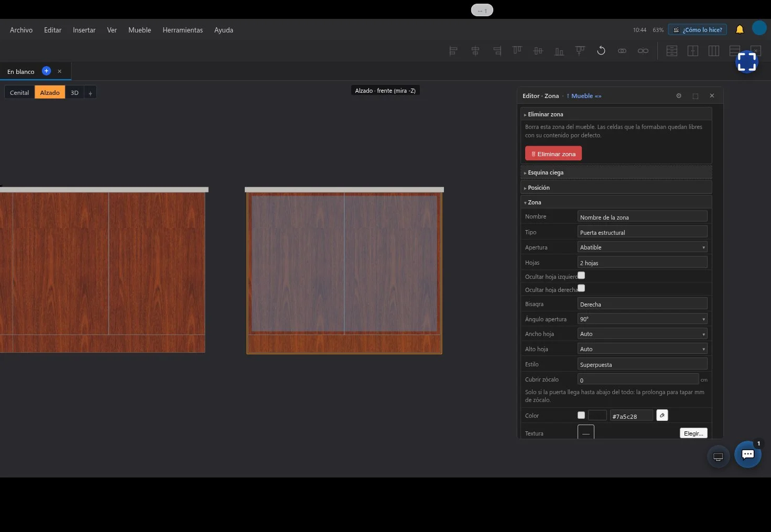Screen dimensions: 771x532
Task: Select the align top edges icon
Action: tap(517, 51)
